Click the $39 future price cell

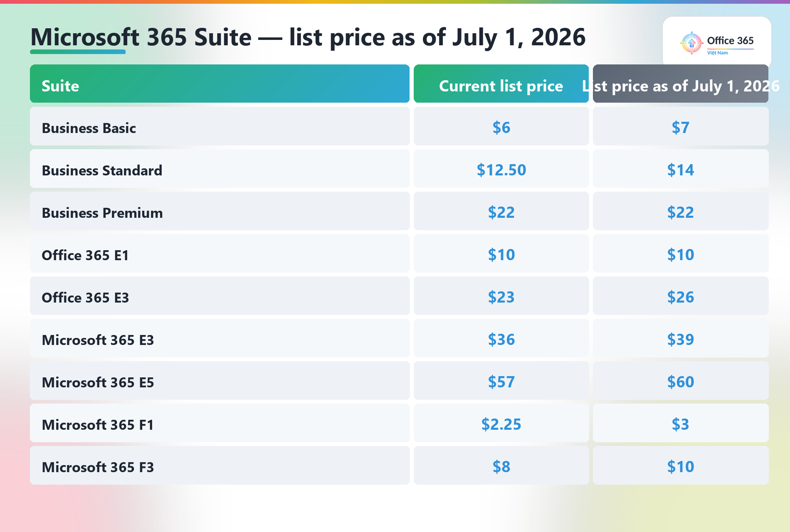coord(681,338)
